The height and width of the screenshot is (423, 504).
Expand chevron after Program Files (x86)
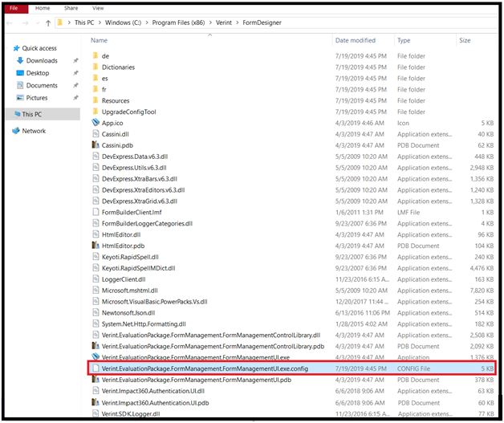tap(210, 22)
